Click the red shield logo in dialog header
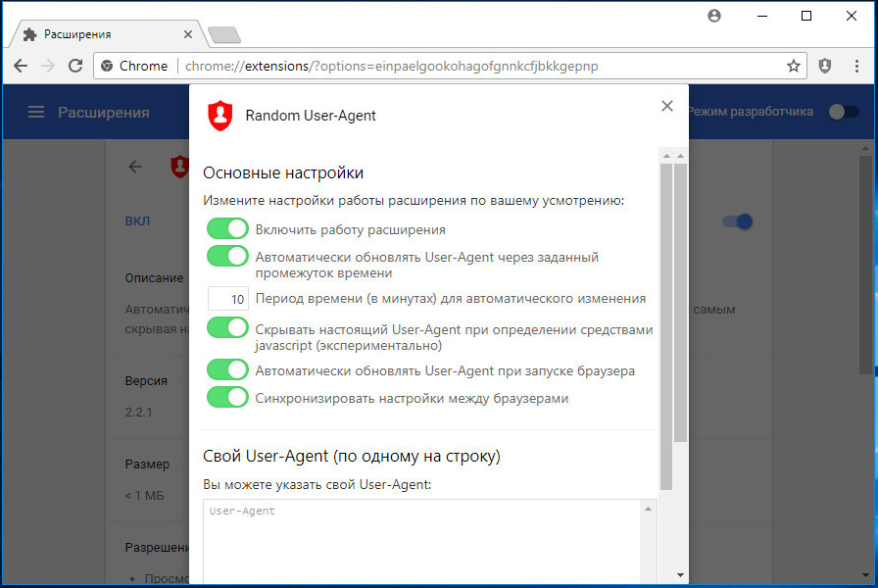This screenshot has width=878, height=588. (x=220, y=116)
